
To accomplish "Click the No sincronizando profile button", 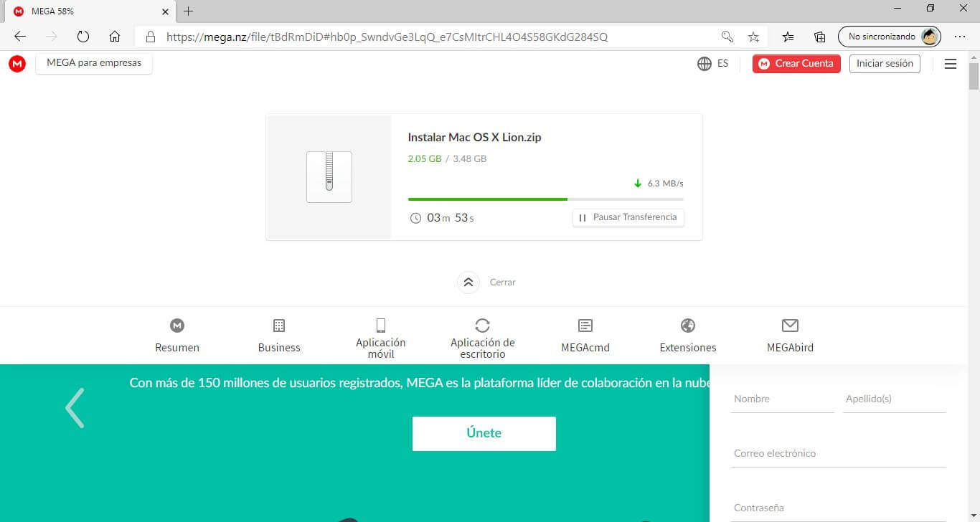I will [x=890, y=37].
